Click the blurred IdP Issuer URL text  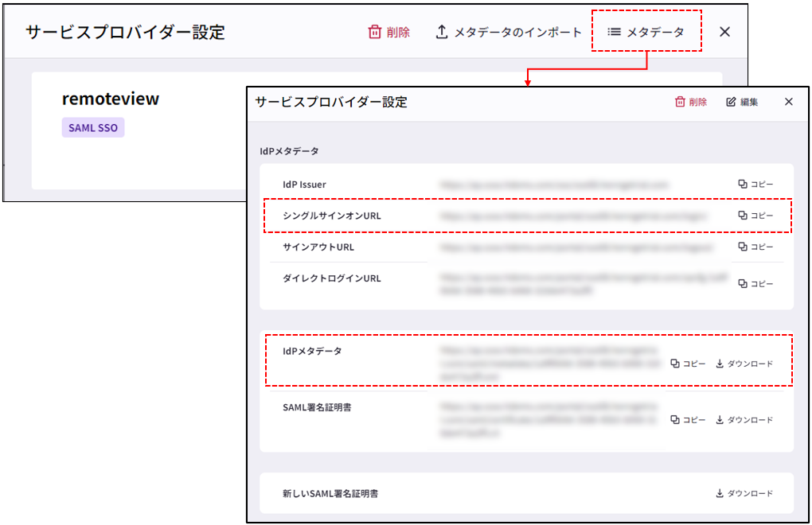pos(553,185)
